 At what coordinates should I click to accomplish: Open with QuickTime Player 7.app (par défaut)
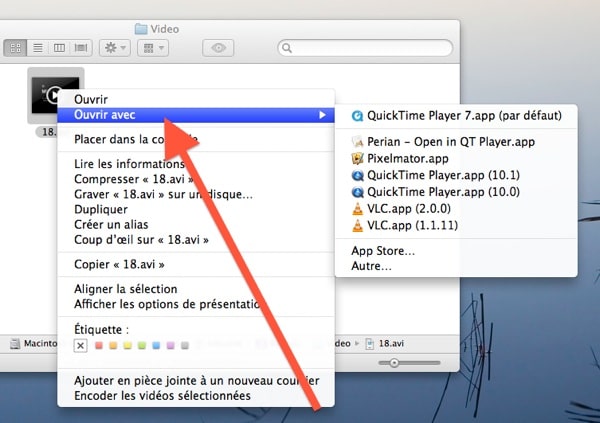click(x=456, y=116)
